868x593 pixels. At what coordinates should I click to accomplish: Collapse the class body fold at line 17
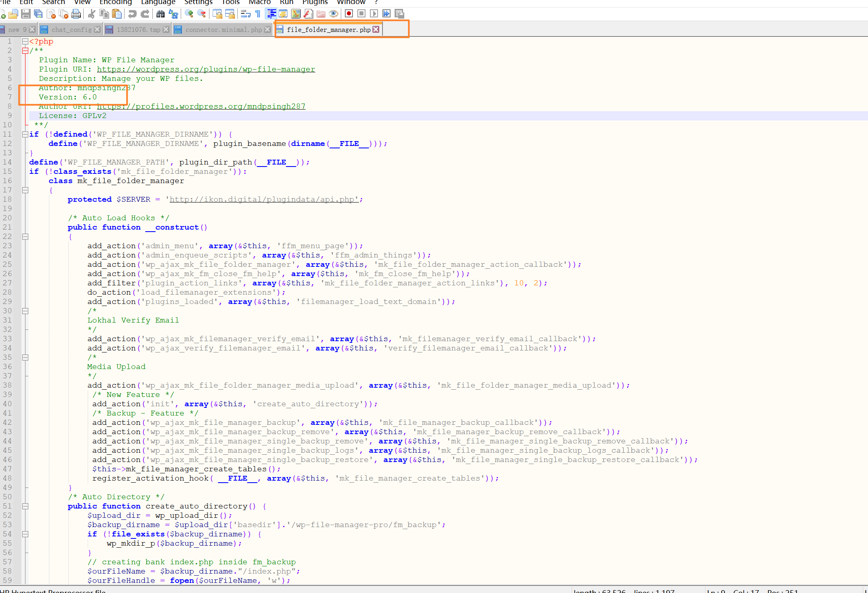[x=25, y=190]
